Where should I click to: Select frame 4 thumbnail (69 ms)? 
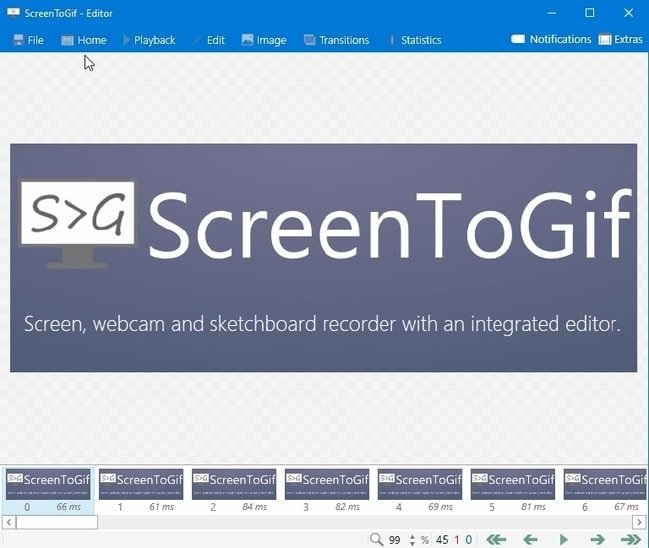pyautogui.click(x=420, y=491)
